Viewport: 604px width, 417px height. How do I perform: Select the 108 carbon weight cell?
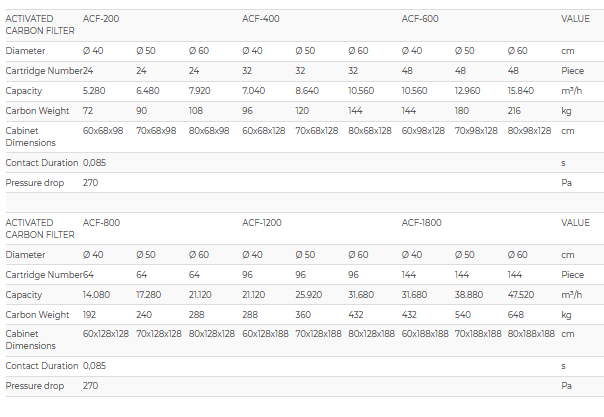point(197,109)
